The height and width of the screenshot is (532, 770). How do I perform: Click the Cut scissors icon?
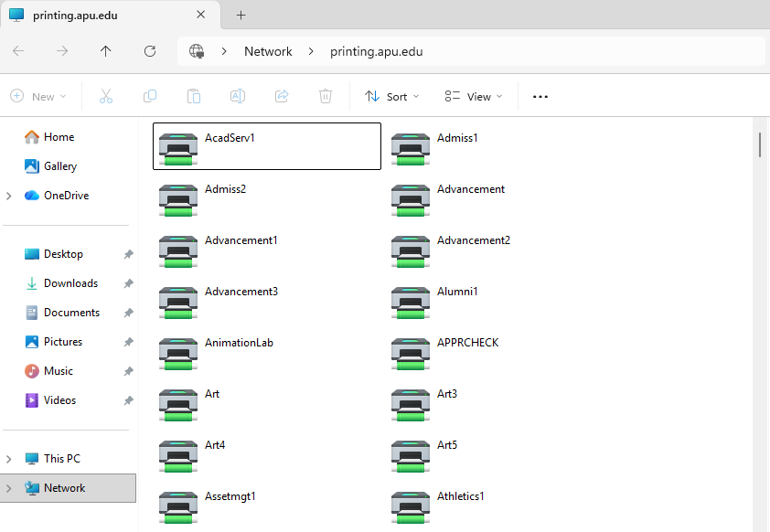point(105,96)
